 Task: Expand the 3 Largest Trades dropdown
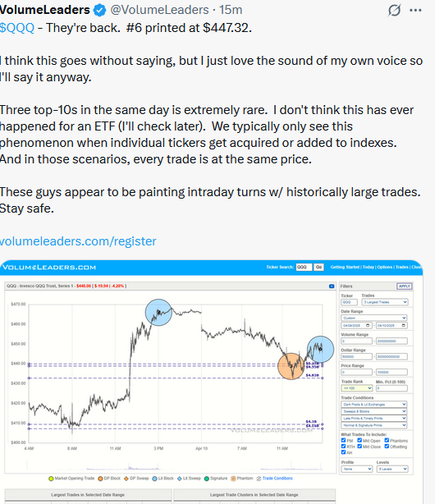tap(385, 302)
